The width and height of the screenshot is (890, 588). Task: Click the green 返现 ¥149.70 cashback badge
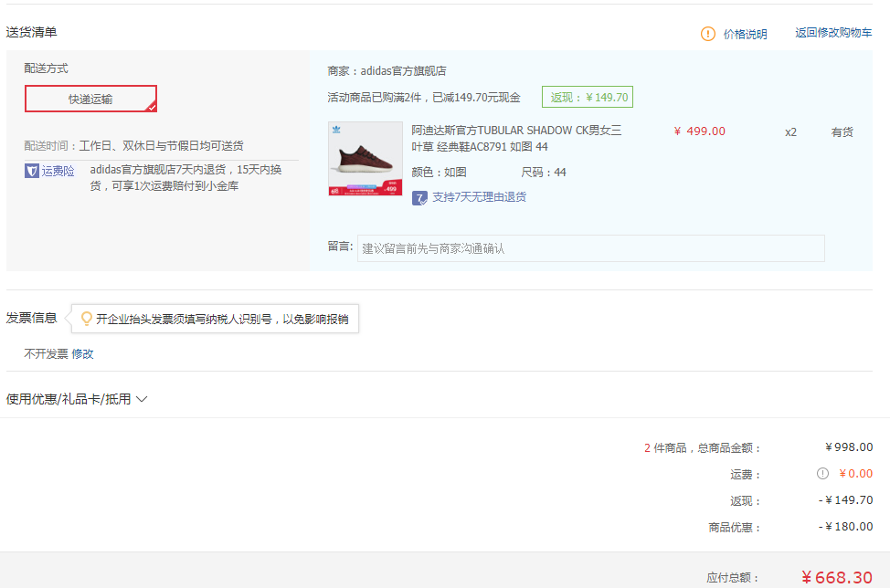pyautogui.click(x=588, y=97)
